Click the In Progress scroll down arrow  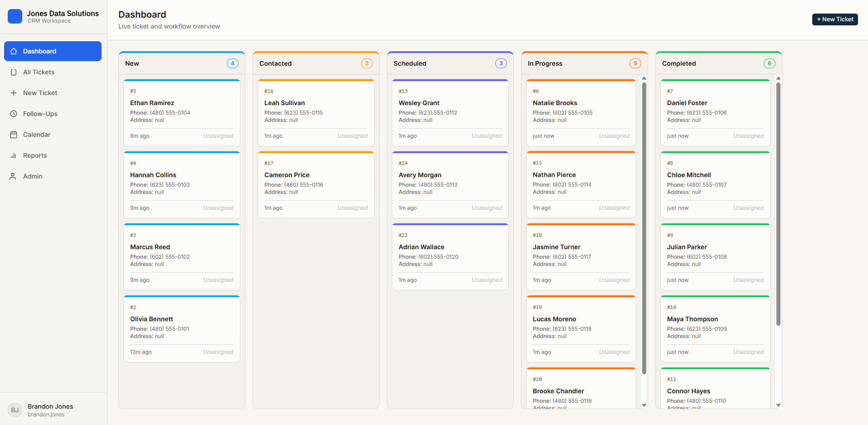point(644,405)
